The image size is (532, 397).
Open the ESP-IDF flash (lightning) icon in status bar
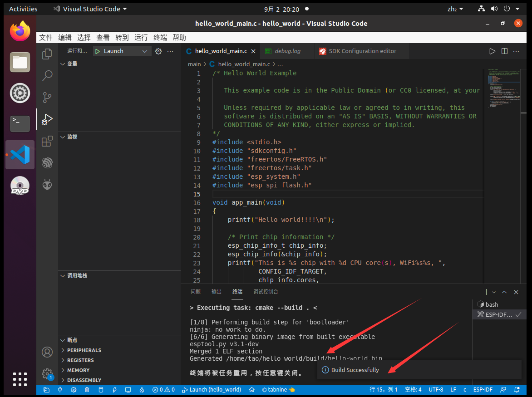(x=114, y=389)
